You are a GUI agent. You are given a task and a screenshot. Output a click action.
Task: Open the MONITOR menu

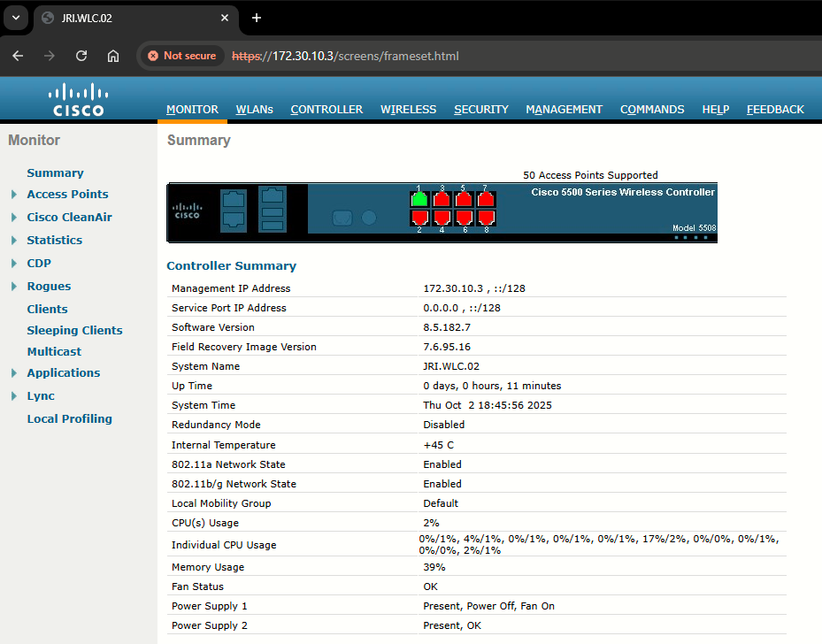point(192,110)
